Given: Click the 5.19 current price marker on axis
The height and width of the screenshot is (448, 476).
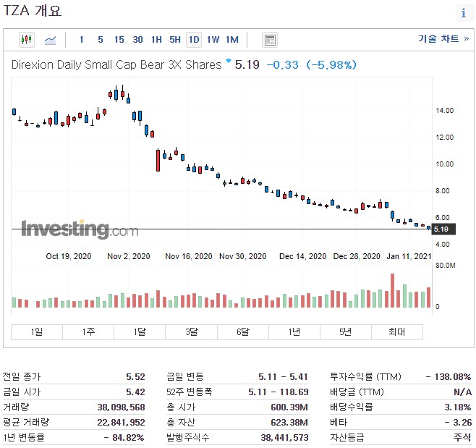Looking at the screenshot, I should 443,229.
